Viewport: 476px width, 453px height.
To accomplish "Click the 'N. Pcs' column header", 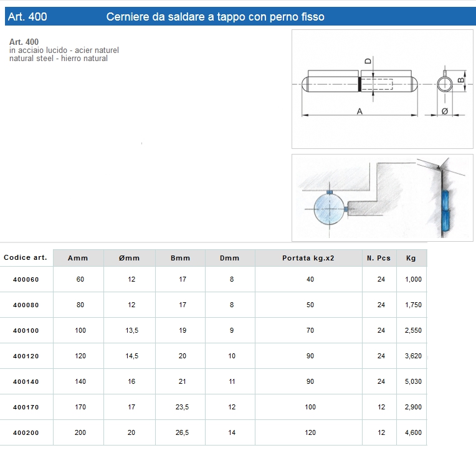I will pos(379,258).
